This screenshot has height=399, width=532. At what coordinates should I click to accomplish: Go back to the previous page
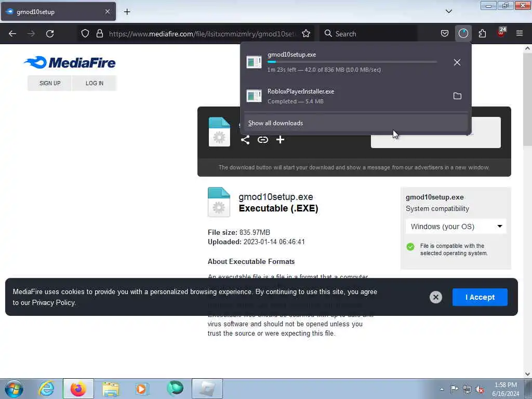pos(12,34)
